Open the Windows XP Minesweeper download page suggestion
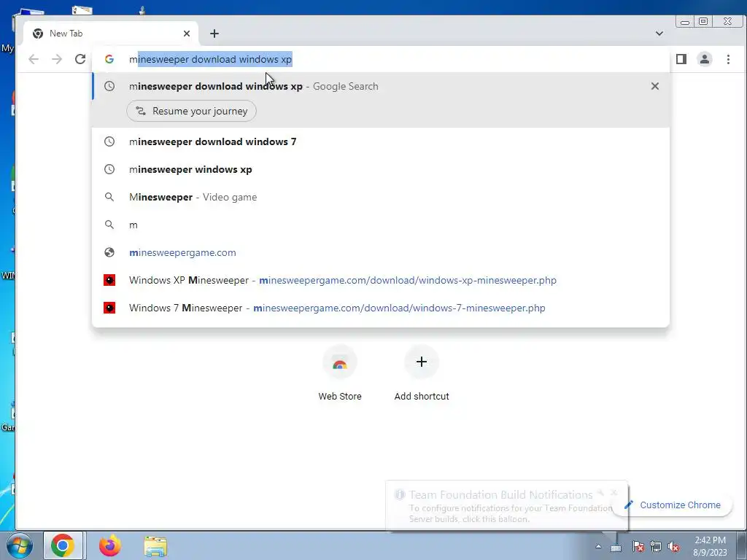Screen dimensions: 747x560 point(381,280)
